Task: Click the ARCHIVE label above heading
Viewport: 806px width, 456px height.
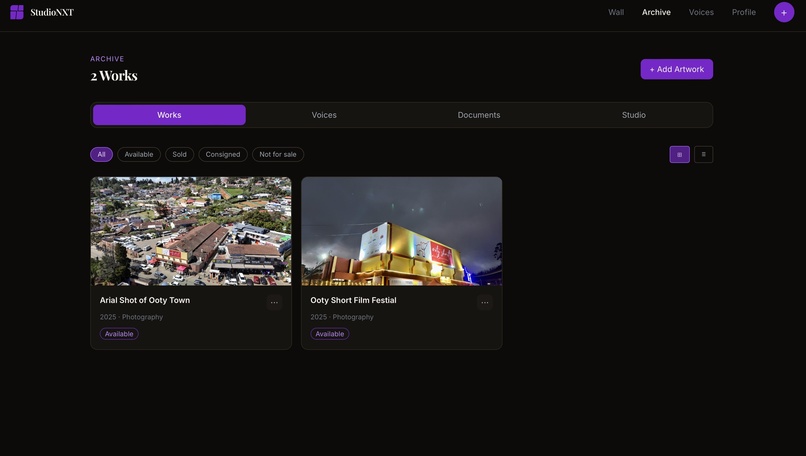Action: [107, 59]
